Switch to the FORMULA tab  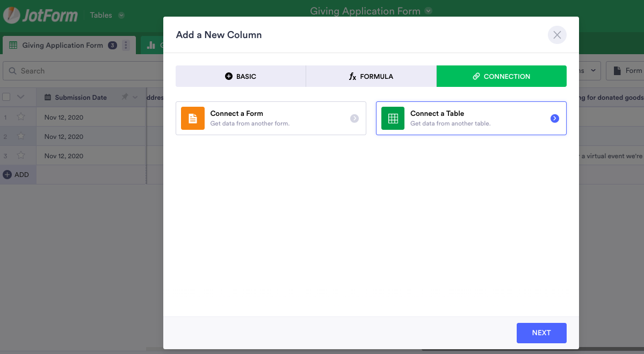(x=371, y=76)
